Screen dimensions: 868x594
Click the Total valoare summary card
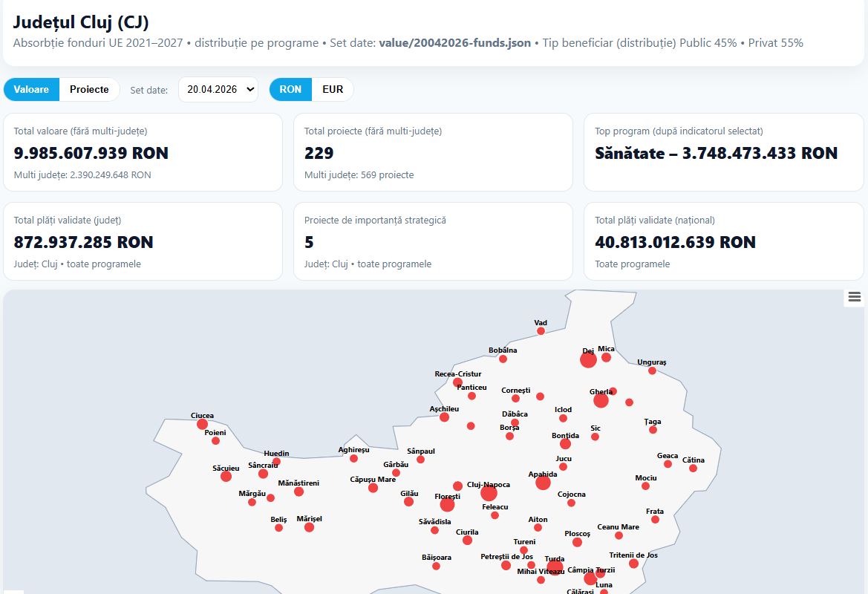click(143, 152)
